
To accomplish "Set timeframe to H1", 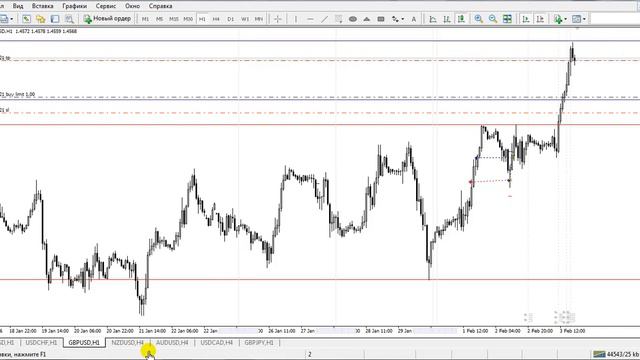I will coord(202,19).
